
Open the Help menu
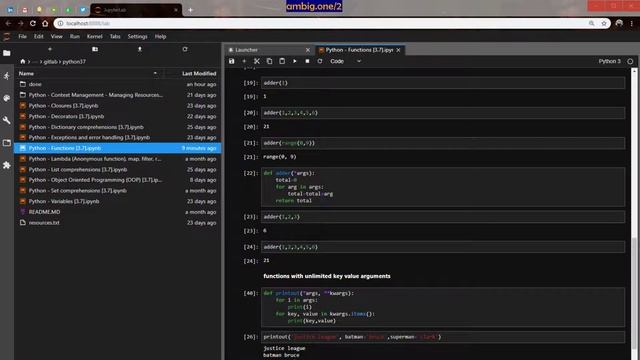(x=160, y=36)
